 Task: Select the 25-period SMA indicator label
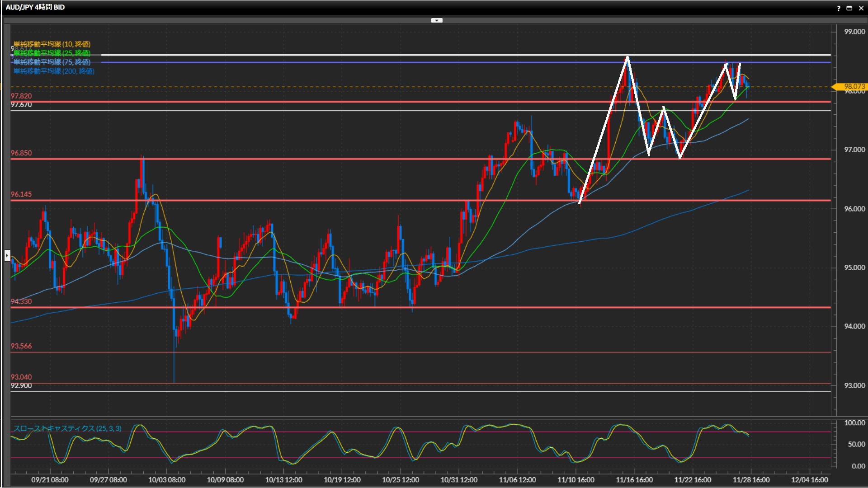click(x=52, y=53)
